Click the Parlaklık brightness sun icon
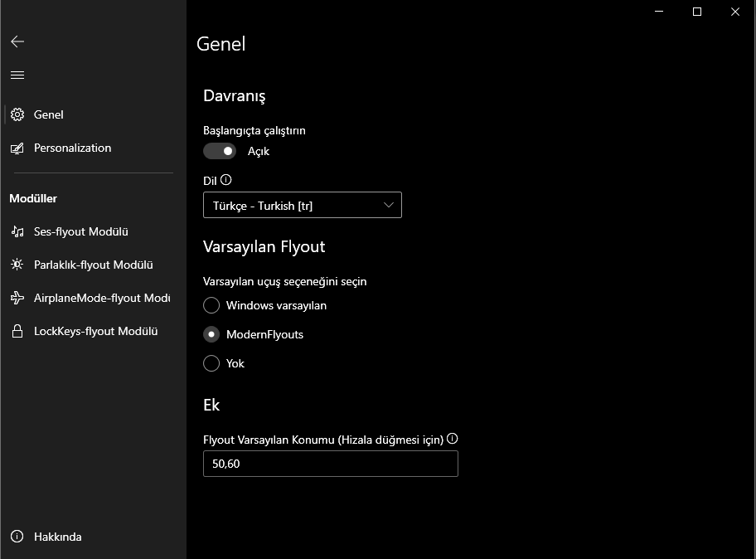 17,265
